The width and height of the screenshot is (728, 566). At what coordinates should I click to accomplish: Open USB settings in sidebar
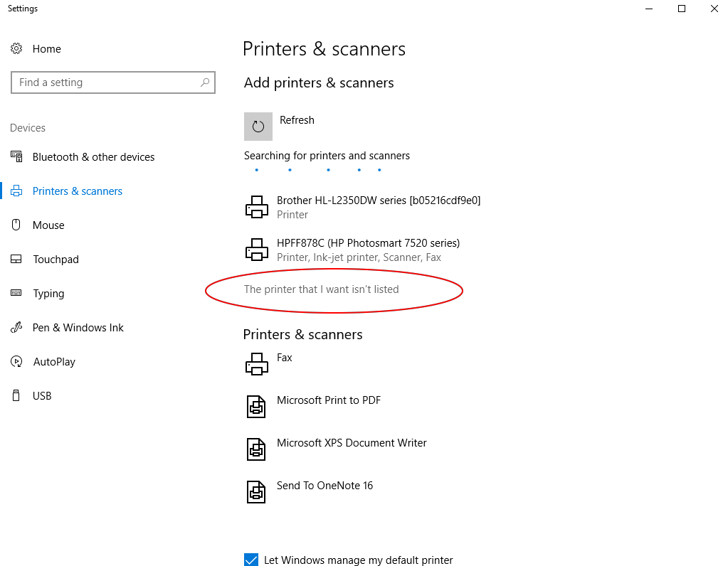point(42,396)
